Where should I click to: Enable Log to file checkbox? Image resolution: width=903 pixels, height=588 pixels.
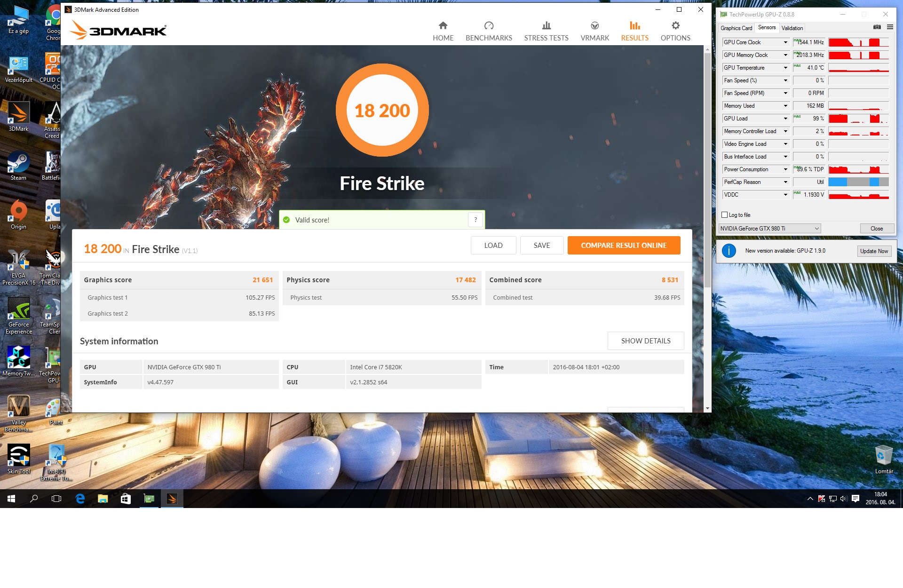(725, 215)
